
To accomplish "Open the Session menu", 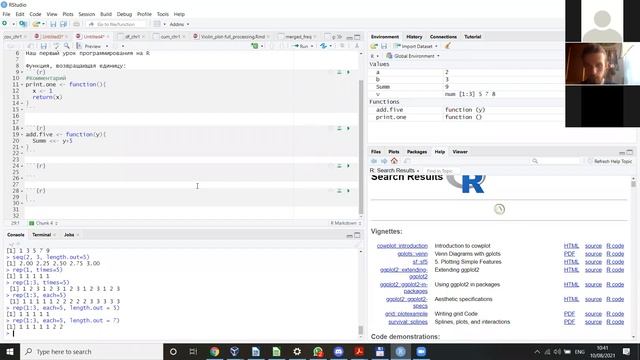I will (x=87, y=14).
